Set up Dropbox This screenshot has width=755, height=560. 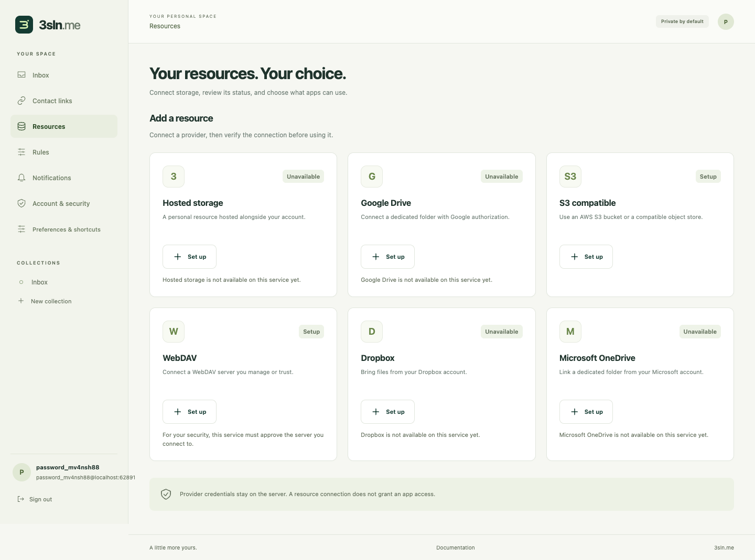387,412
